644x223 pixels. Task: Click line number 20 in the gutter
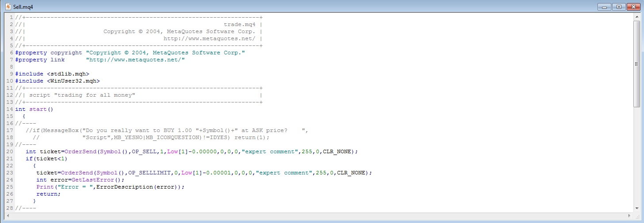9,151
